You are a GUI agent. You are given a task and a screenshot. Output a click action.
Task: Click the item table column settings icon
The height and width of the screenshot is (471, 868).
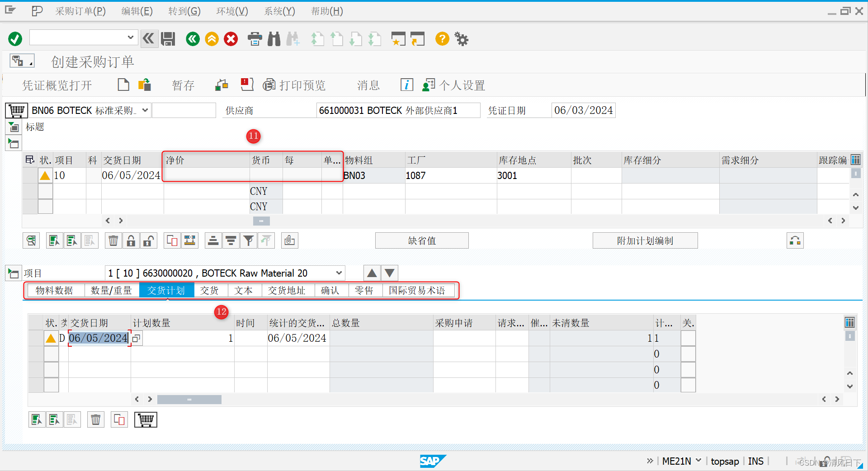(x=855, y=160)
